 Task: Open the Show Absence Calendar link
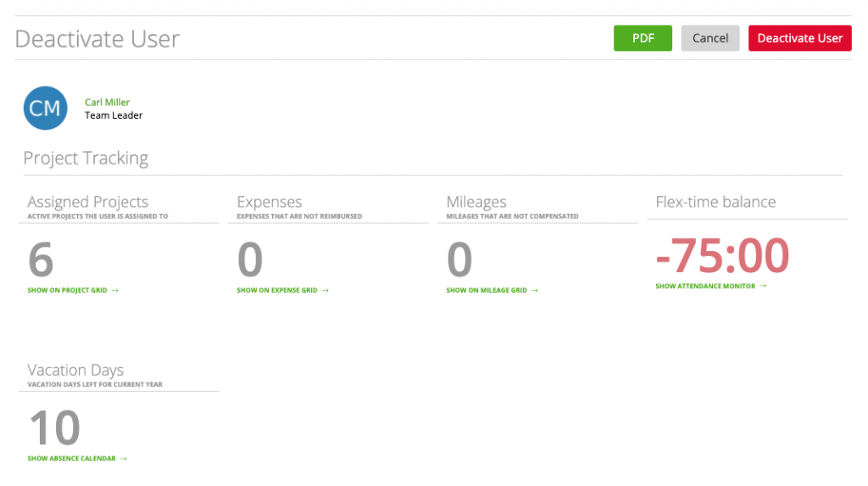(x=71, y=458)
